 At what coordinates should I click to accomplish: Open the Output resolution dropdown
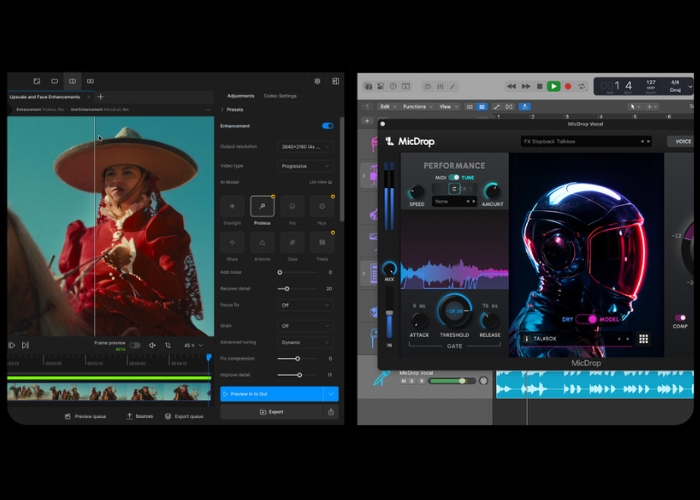pyautogui.click(x=305, y=146)
